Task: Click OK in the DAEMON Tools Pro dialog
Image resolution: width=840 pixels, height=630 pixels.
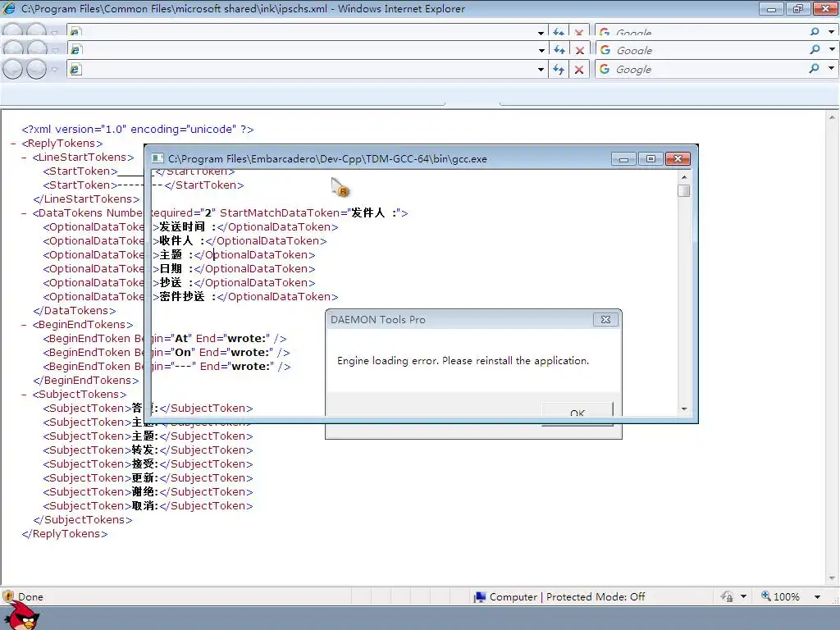Action: point(577,413)
